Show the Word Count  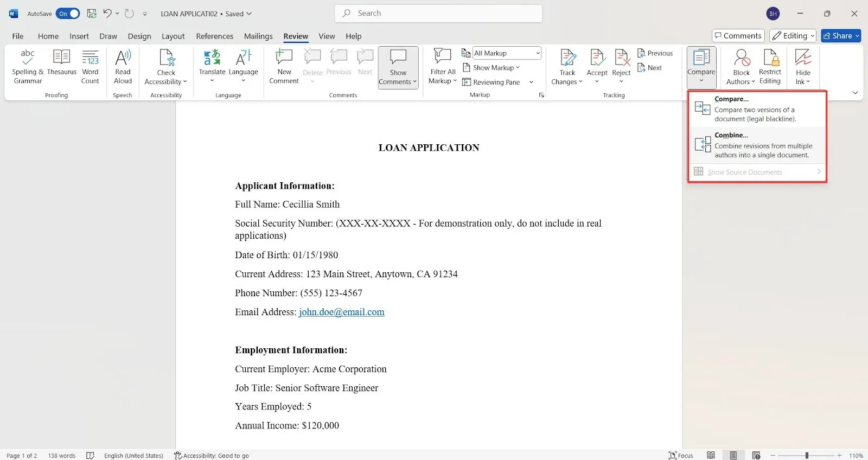90,67
